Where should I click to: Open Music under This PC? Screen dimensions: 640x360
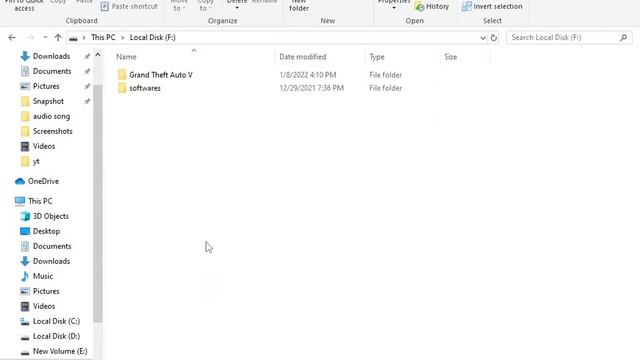(43, 276)
